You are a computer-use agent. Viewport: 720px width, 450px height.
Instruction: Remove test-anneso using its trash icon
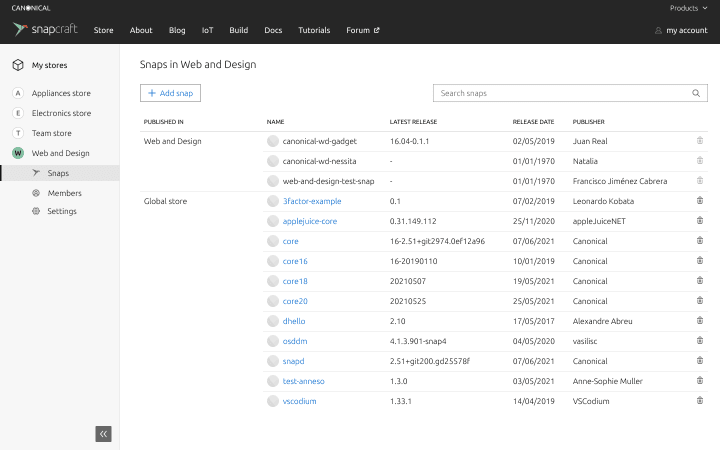tap(700, 380)
